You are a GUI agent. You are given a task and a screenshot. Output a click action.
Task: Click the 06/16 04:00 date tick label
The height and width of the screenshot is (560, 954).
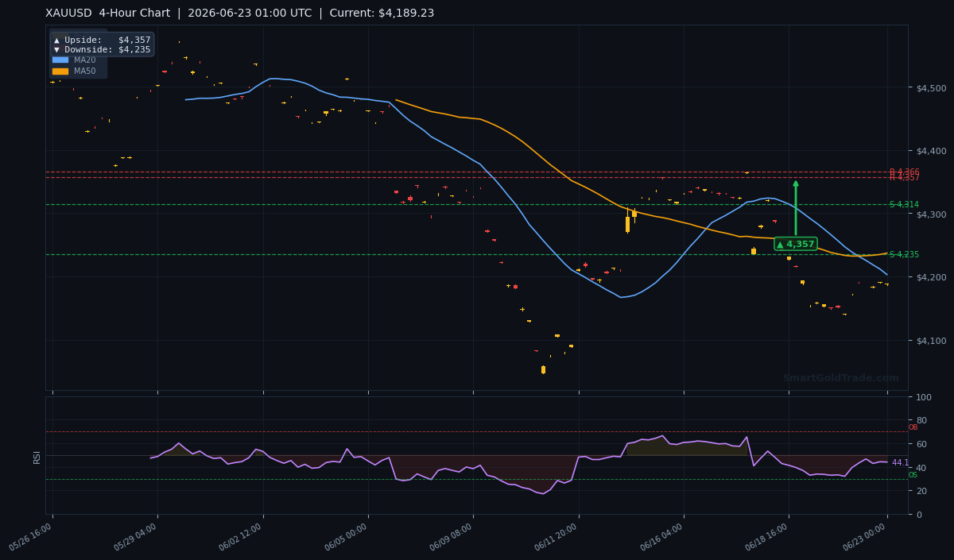662,537
